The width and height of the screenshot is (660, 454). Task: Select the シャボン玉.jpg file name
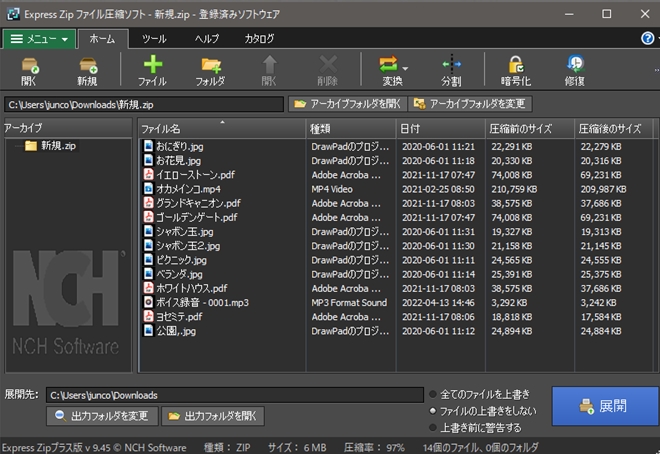pos(185,231)
